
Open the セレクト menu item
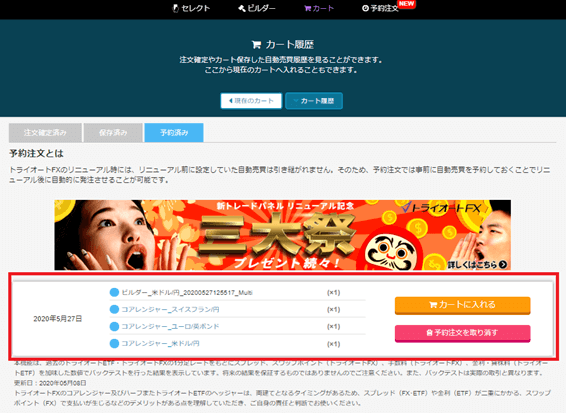pyautogui.click(x=191, y=8)
